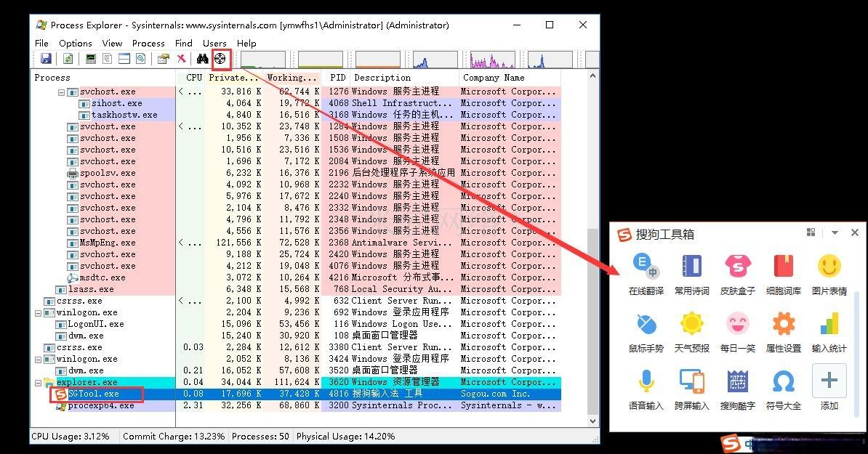Image resolution: width=868 pixels, height=454 pixels.
Task: Click the Find Window's Process target icon
Action: (220, 59)
